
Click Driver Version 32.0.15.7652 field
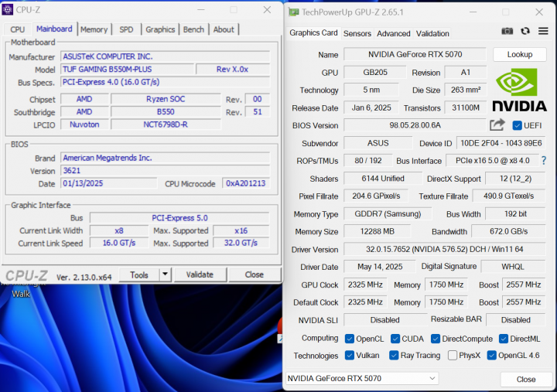[x=444, y=249]
